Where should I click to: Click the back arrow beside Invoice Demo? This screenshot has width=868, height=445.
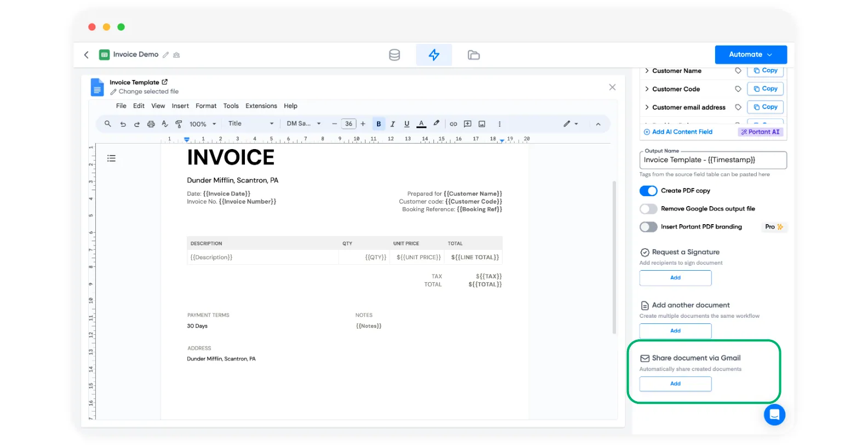(x=86, y=55)
